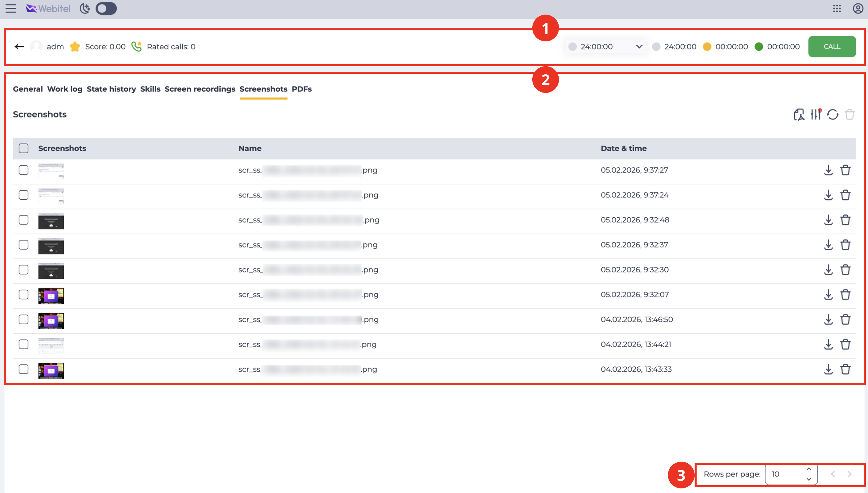Export screenshots to PDF icon
The width and height of the screenshot is (868, 493).
coord(799,115)
